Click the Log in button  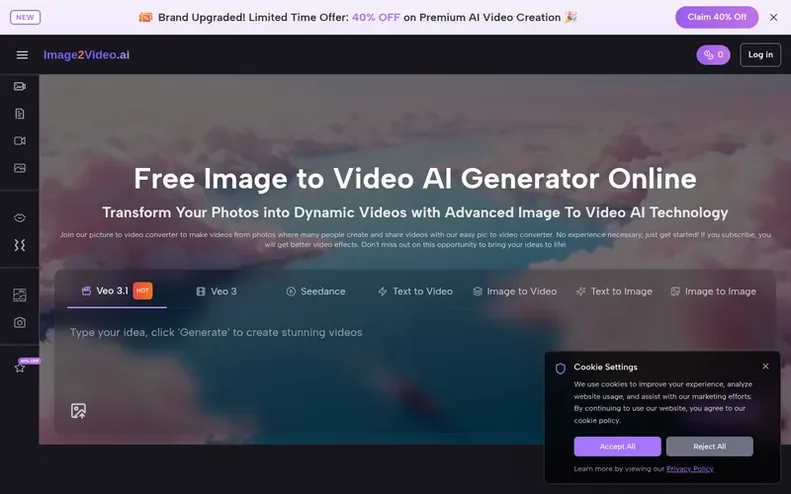[x=760, y=55]
